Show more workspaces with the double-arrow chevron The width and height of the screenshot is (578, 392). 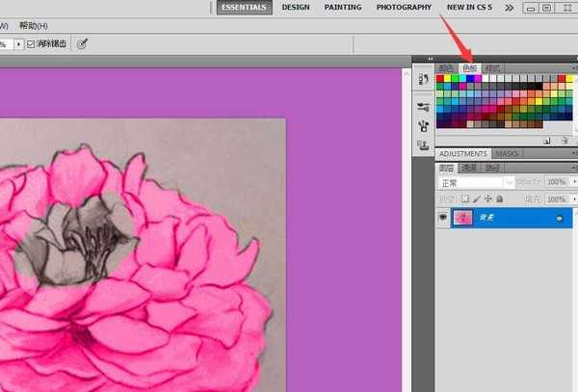tap(509, 8)
